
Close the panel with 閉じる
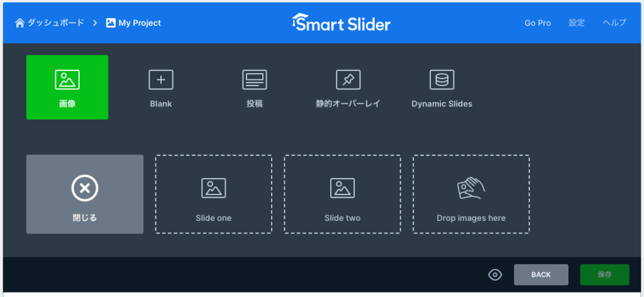pyautogui.click(x=85, y=194)
